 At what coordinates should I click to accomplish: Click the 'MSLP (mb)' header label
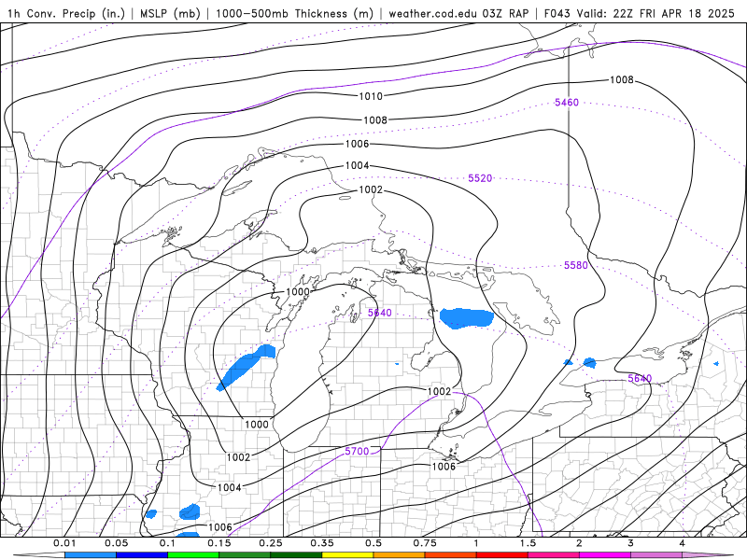[x=170, y=13]
